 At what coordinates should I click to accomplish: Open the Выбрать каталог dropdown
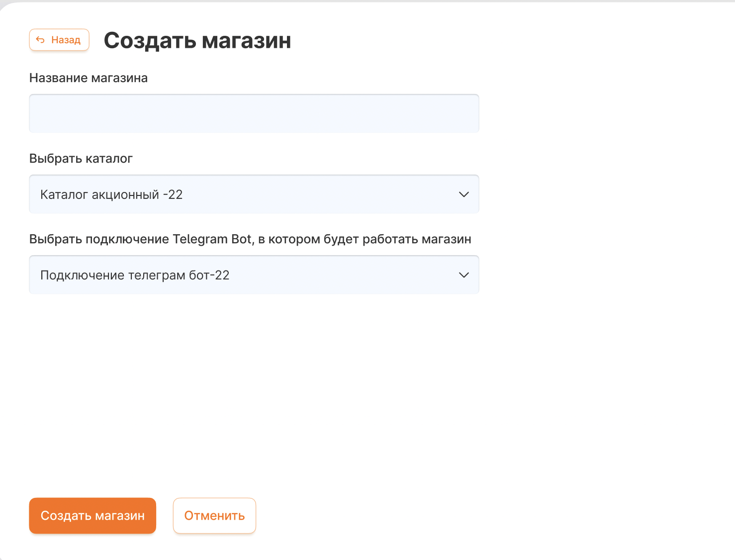coord(254,194)
